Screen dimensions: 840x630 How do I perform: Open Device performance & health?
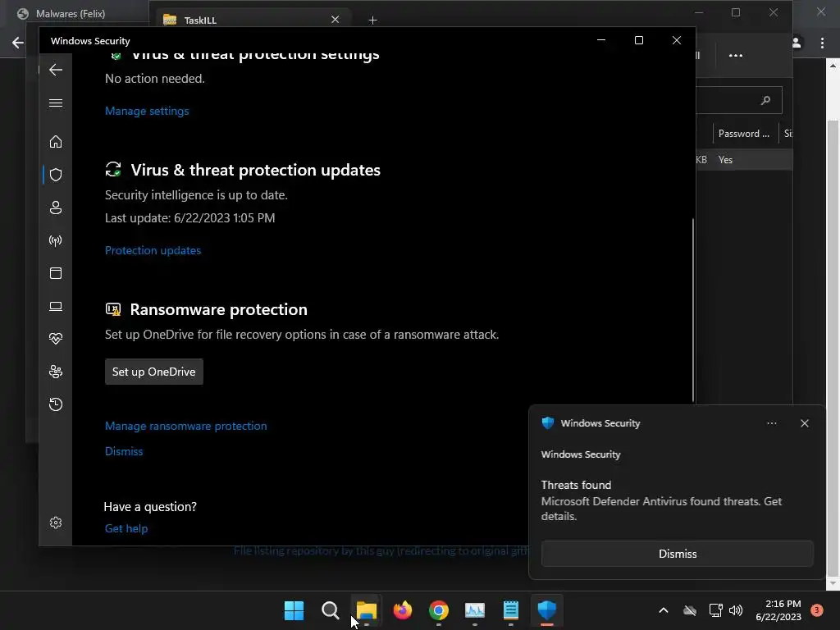(x=56, y=339)
